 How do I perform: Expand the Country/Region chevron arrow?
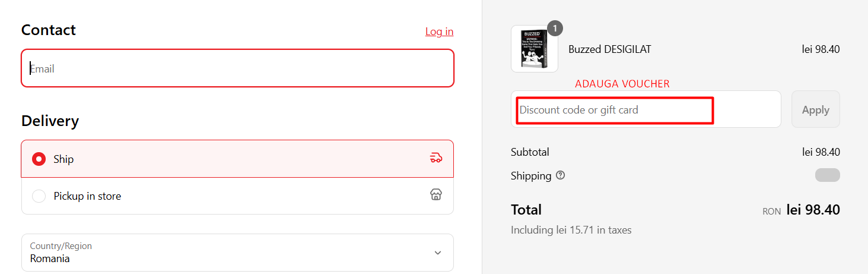pyautogui.click(x=438, y=253)
